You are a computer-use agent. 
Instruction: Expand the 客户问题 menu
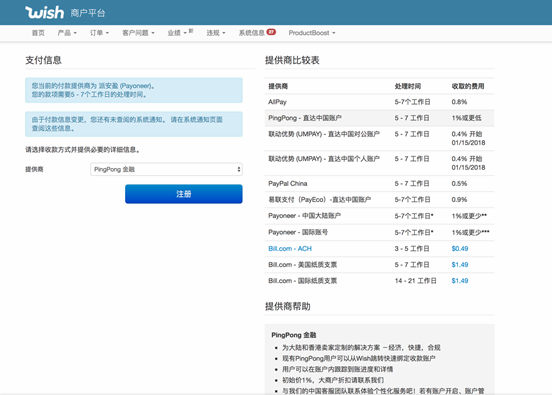coord(138,33)
